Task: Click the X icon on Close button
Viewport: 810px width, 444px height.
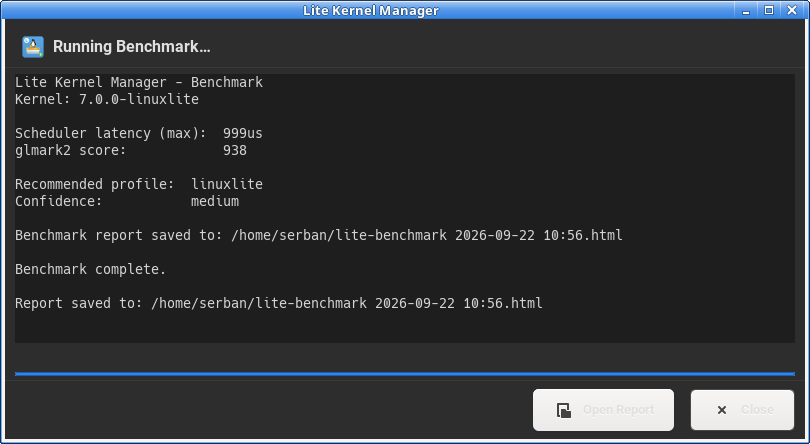Action: coord(722,410)
